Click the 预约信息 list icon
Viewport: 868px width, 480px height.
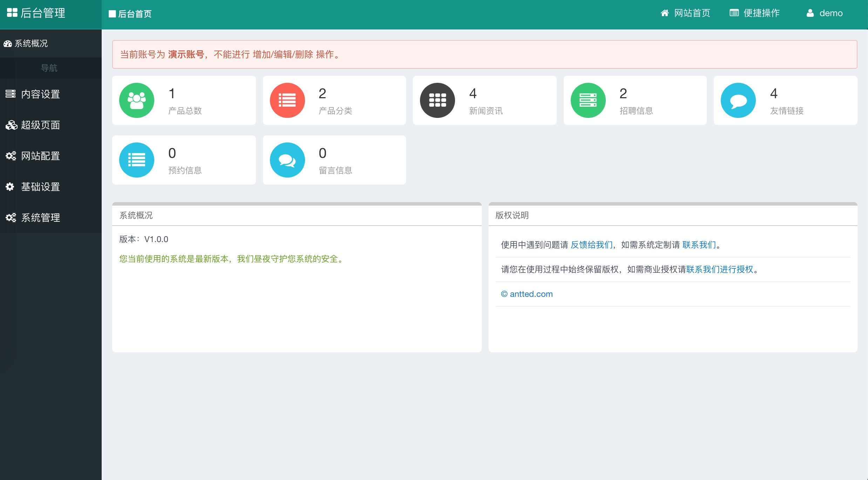(137, 160)
